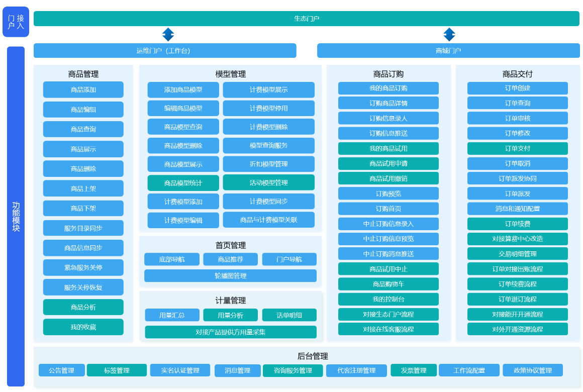The height and width of the screenshot is (392, 583).
Task: Open 商品购物车 in 商品订购
Action: pos(388,284)
